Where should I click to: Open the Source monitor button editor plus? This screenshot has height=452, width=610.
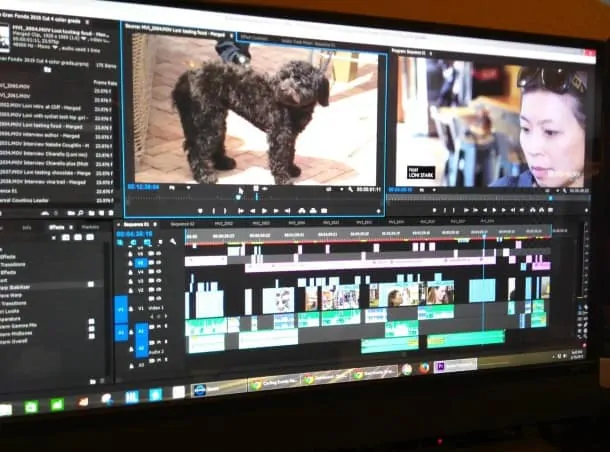[x=379, y=211]
